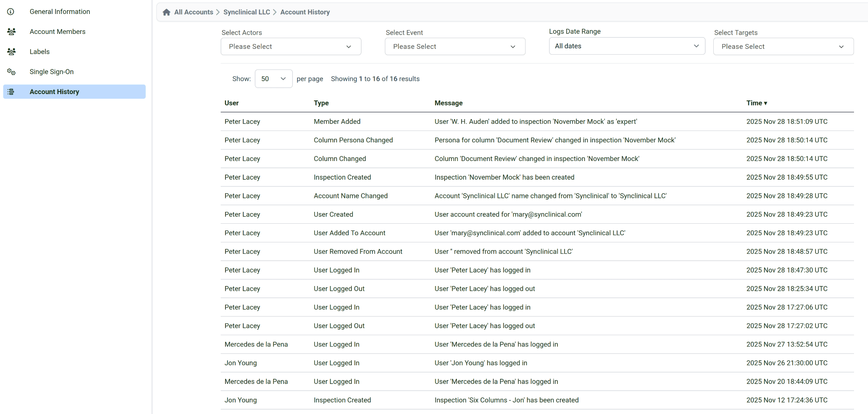This screenshot has width=868, height=414.
Task: Open the Logs Date Range dropdown
Action: coord(627,46)
